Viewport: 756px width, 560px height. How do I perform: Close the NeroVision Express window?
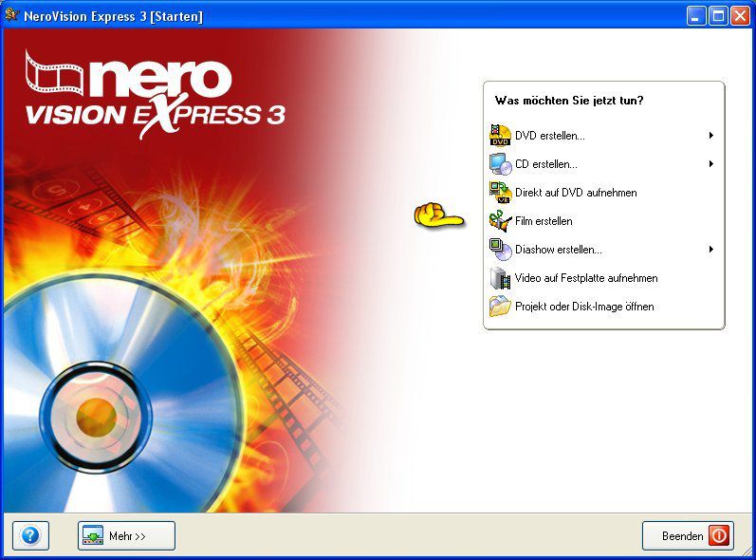(x=741, y=16)
